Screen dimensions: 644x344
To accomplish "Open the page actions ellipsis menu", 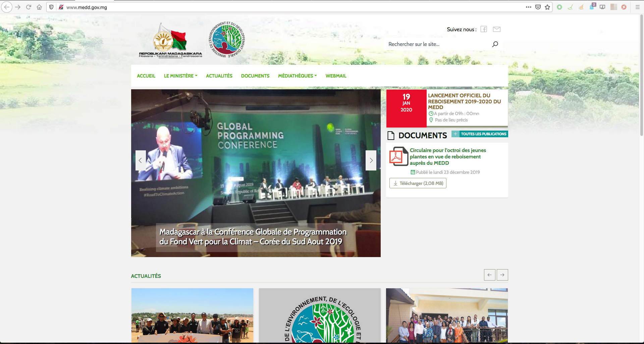I will point(529,7).
